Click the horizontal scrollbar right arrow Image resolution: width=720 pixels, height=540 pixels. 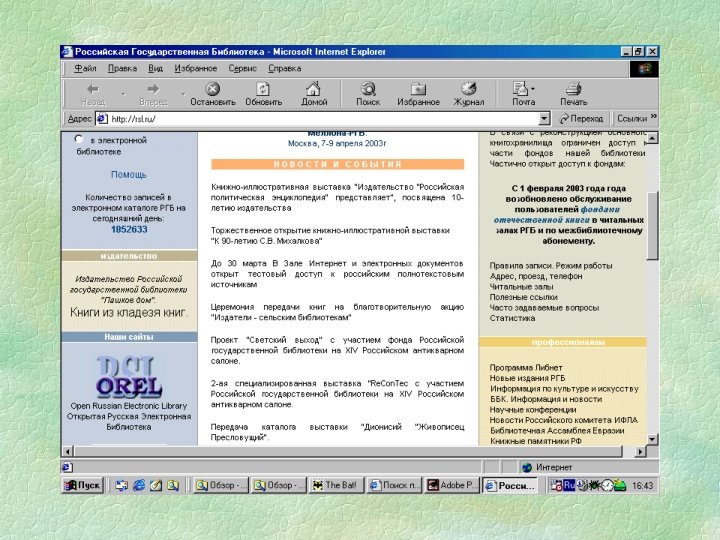640,452
